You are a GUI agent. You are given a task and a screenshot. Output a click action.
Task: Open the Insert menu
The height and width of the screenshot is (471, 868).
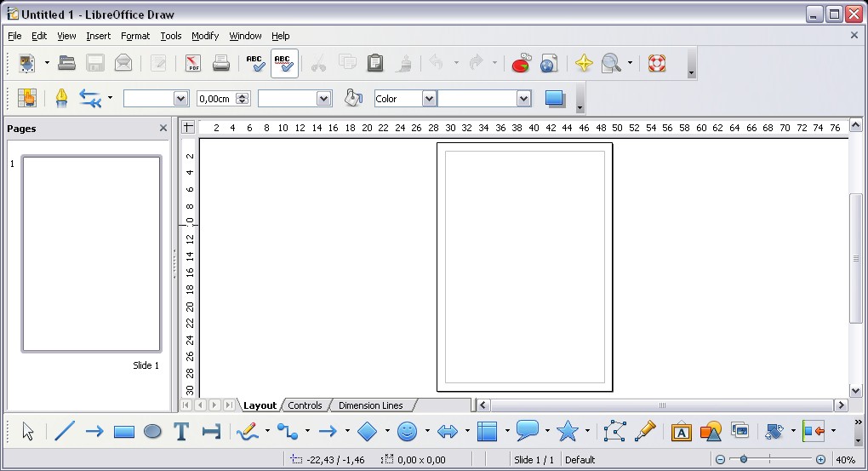pyautogui.click(x=98, y=36)
